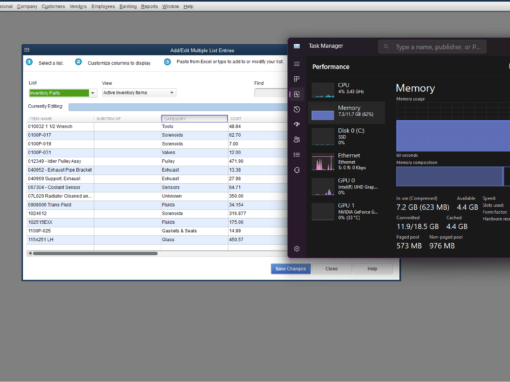Click the Currently Editing blue field

[x=178, y=107]
